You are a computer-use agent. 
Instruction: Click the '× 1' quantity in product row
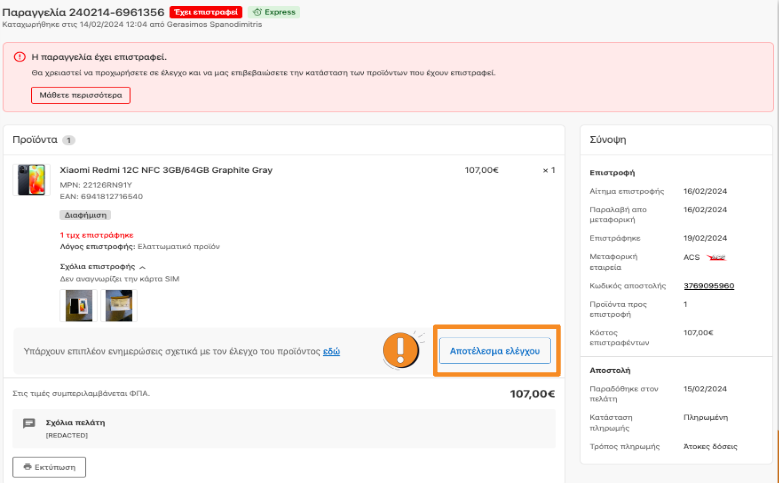coord(549,170)
